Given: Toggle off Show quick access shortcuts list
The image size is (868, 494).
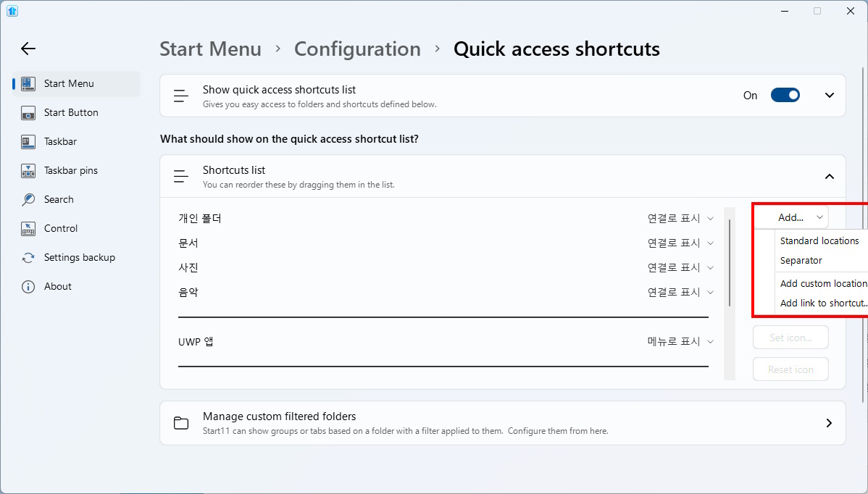Looking at the screenshot, I should [x=785, y=95].
